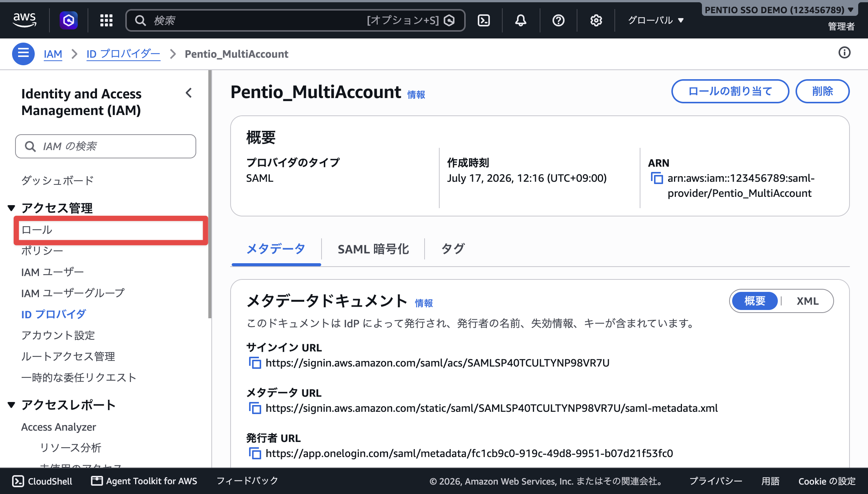Copy the ARN with its copy icon
Image resolution: width=868 pixels, height=494 pixels.
coord(657,178)
